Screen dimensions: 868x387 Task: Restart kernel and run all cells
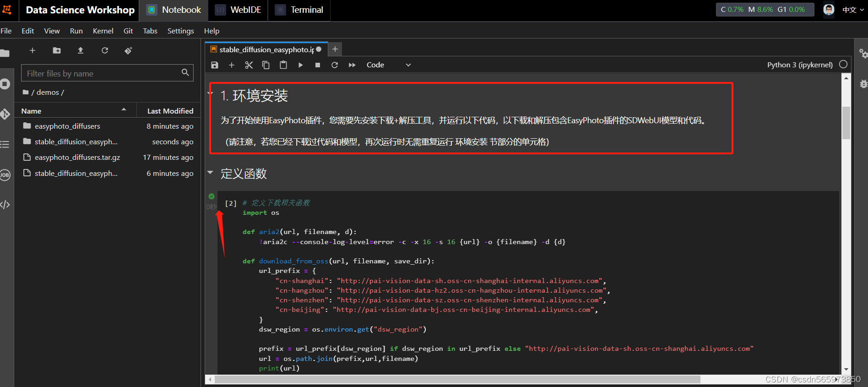pos(352,65)
